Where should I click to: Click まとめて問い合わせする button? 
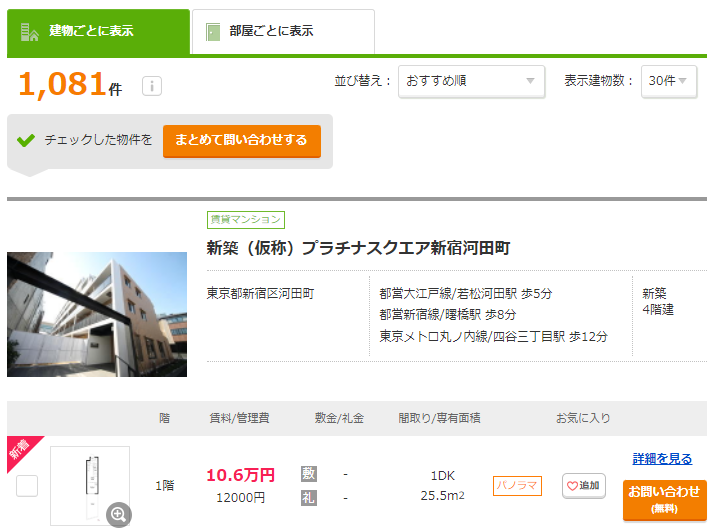coord(242,140)
